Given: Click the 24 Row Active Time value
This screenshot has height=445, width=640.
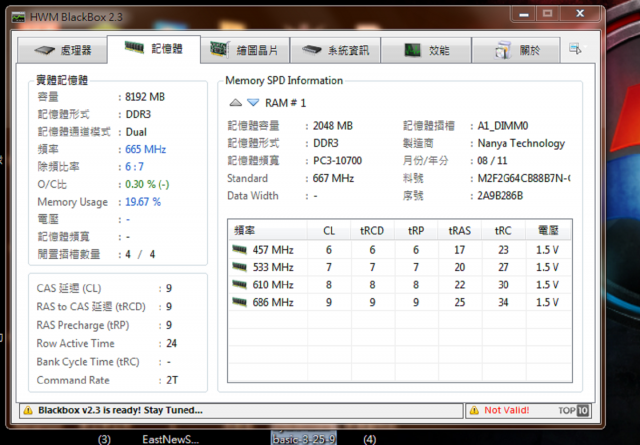Looking at the screenshot, I should click(x=171, y=343).
